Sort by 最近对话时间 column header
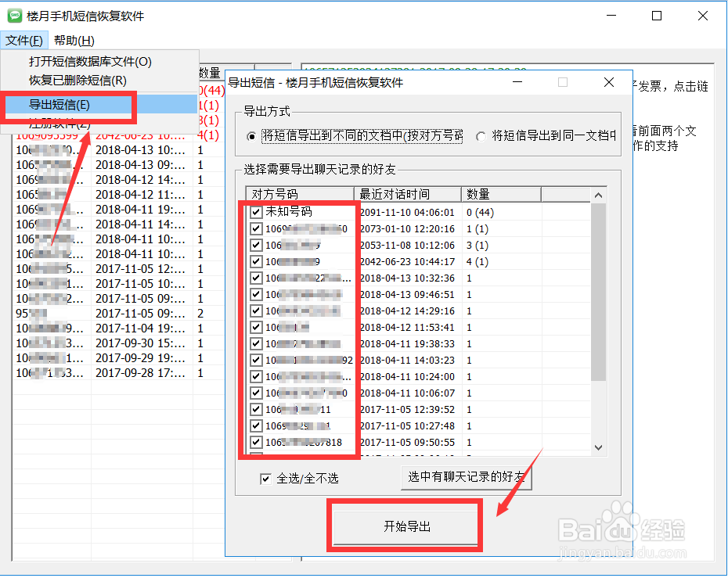The image size is (728, 578). [408, 194]
